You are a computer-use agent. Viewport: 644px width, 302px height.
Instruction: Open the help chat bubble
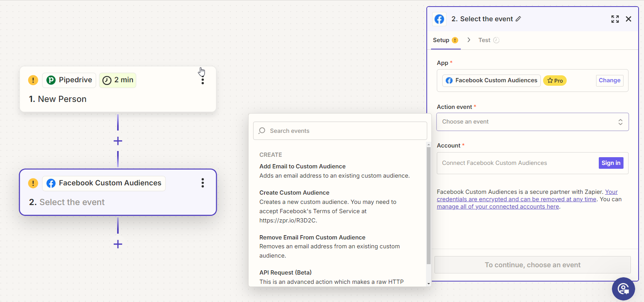tap(623, 288)
